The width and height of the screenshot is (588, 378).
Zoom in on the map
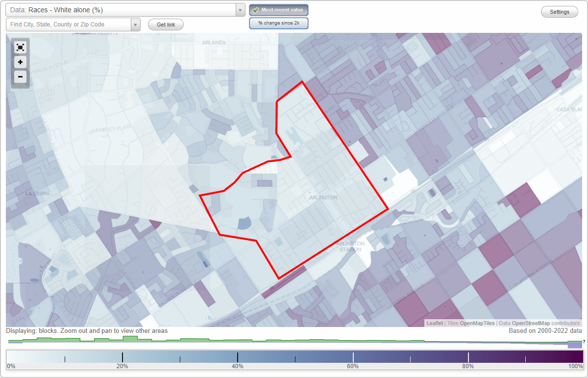pos(20,62)
